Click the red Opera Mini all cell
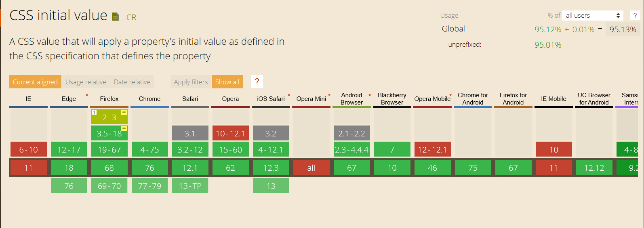Screen dimensions: 644x228 [311, 168]
